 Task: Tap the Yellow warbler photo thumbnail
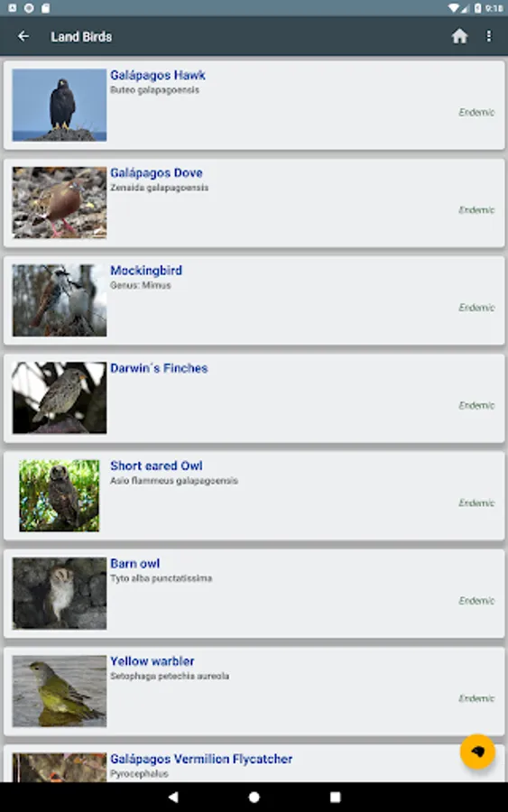point(60,691)
